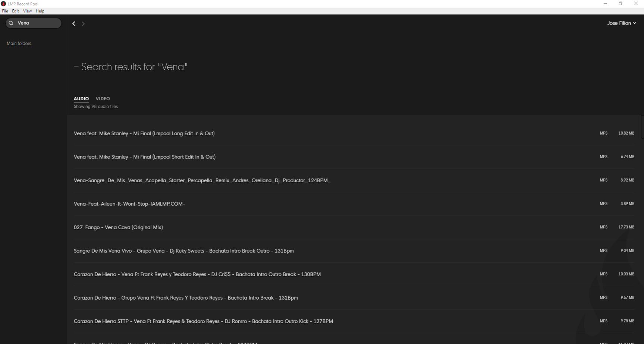This screenshot has width=644, height=344.
Task: Open the View menu
Action: (27, 11)
